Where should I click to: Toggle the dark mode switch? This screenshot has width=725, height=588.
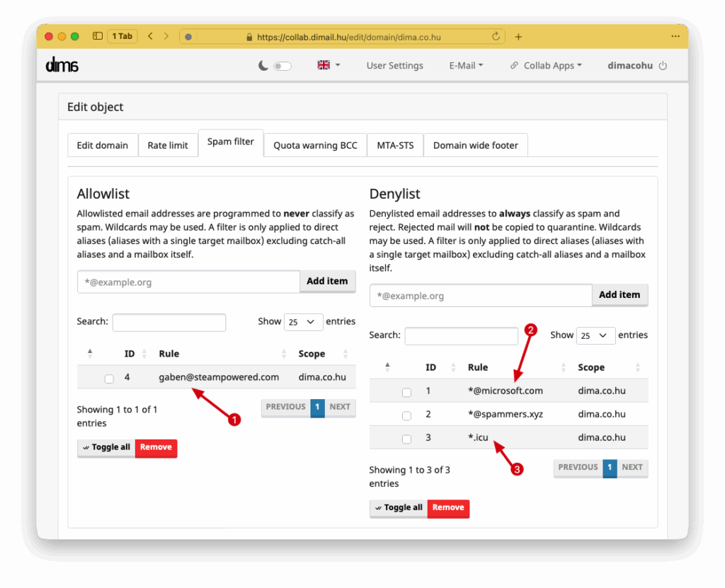pos(282,66)
